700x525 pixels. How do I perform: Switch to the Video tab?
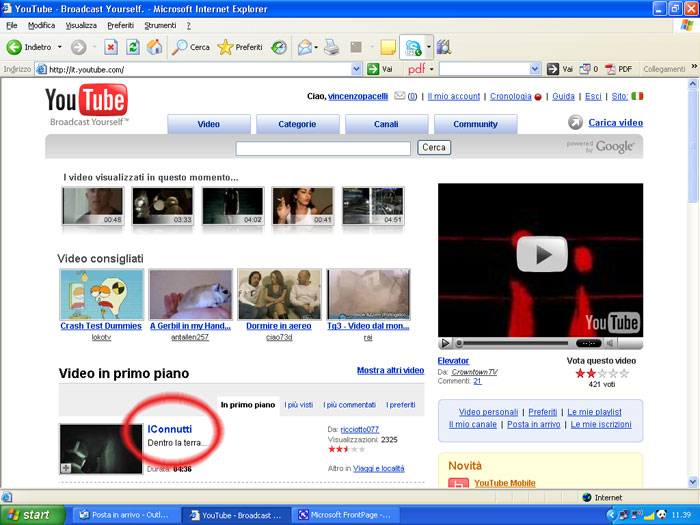(x=209, y=124)
